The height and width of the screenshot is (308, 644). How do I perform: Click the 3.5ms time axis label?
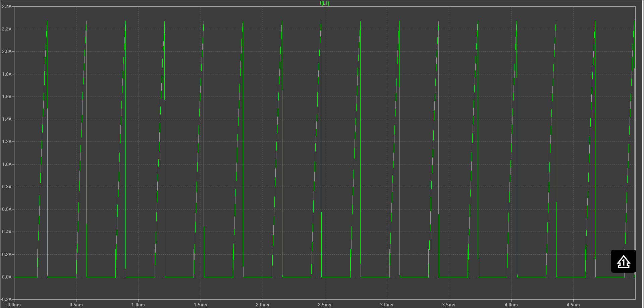(x=449, y=305)
